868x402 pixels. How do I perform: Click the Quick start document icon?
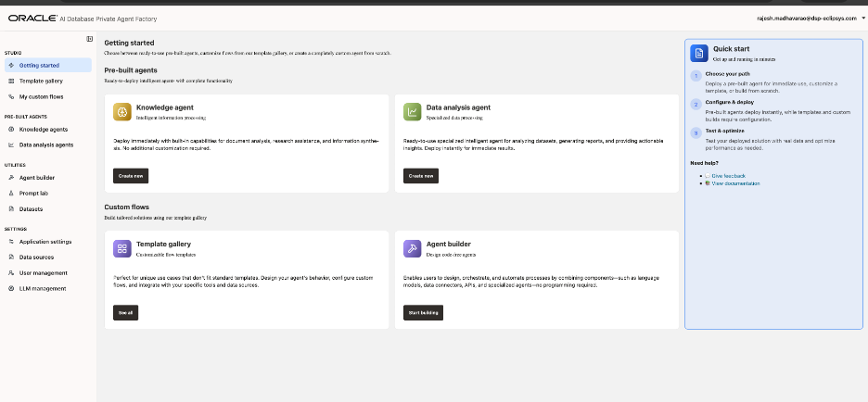(699, 53)
